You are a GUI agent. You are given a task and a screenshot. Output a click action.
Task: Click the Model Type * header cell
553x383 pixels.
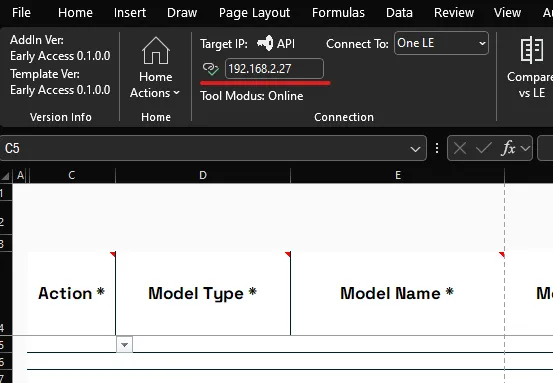(203, 293)
